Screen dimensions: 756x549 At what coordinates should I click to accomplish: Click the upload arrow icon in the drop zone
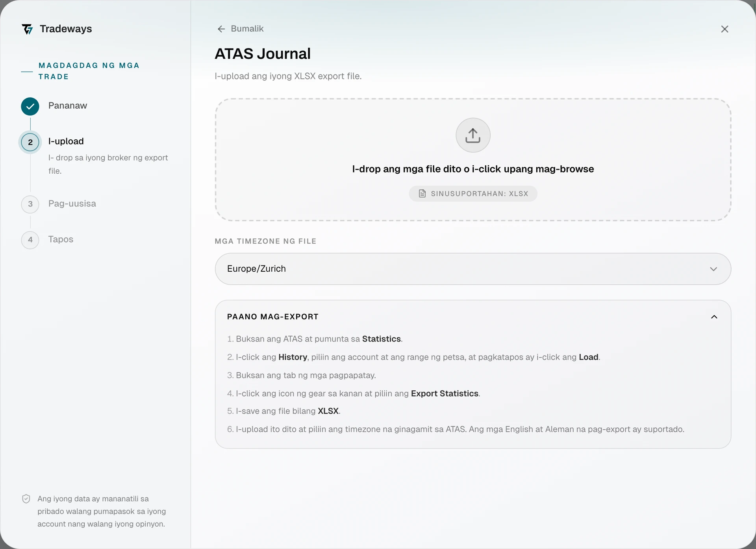click(473, 135)
